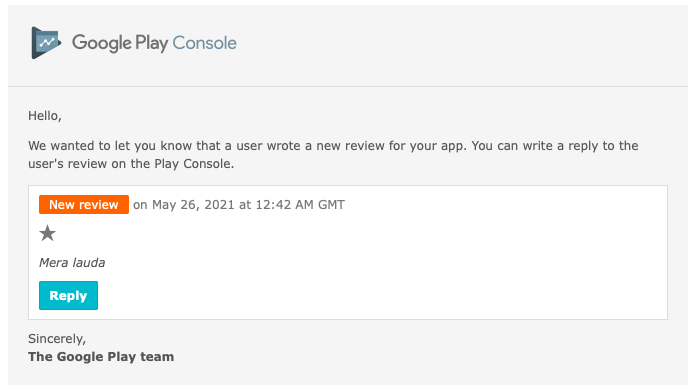Click the review date 'May 26, 2021 at 12:42 AM GMT'
The width and height of the screenshot is (693, 385).
click(x=248, y=205)
